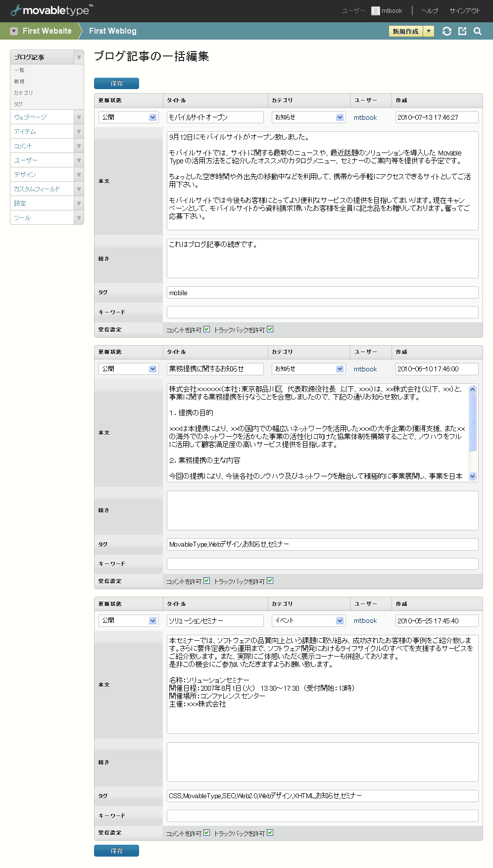Click the 新規作成 button
Viewport: 493px width, 868px height.
click(x=406, y=31)
